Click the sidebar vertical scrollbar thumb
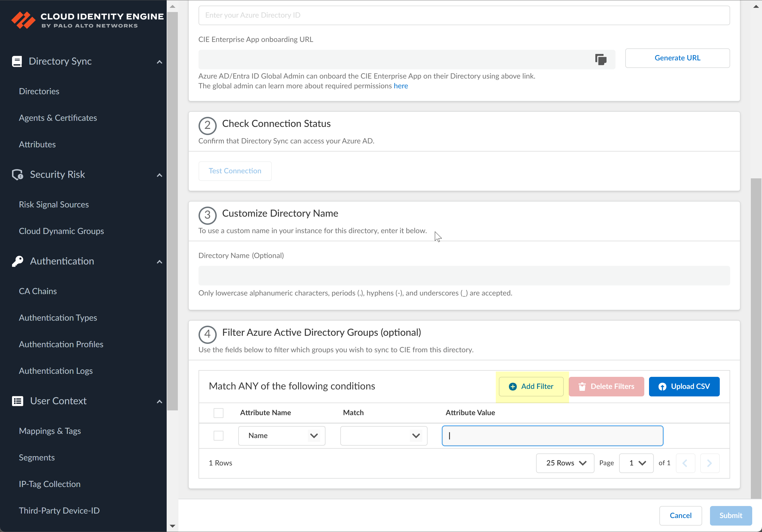Image resolution: width=762 pixels, height=532 pixels. pos(172,211)
